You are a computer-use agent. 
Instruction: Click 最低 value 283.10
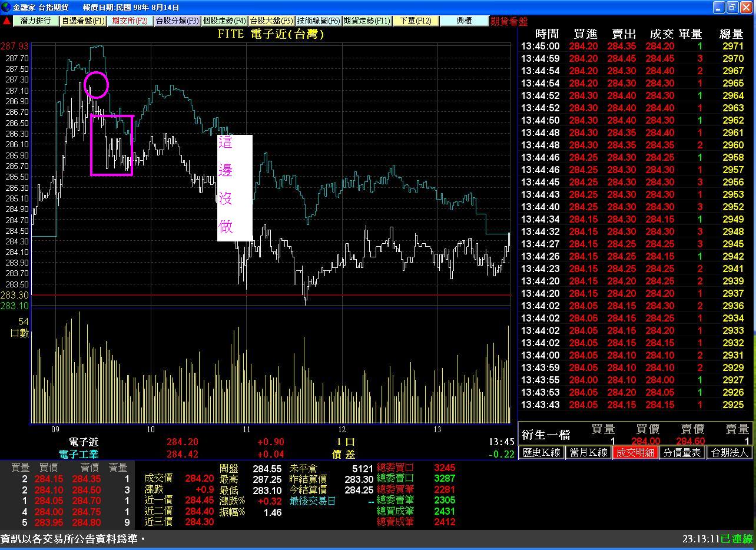click(267, 491)
